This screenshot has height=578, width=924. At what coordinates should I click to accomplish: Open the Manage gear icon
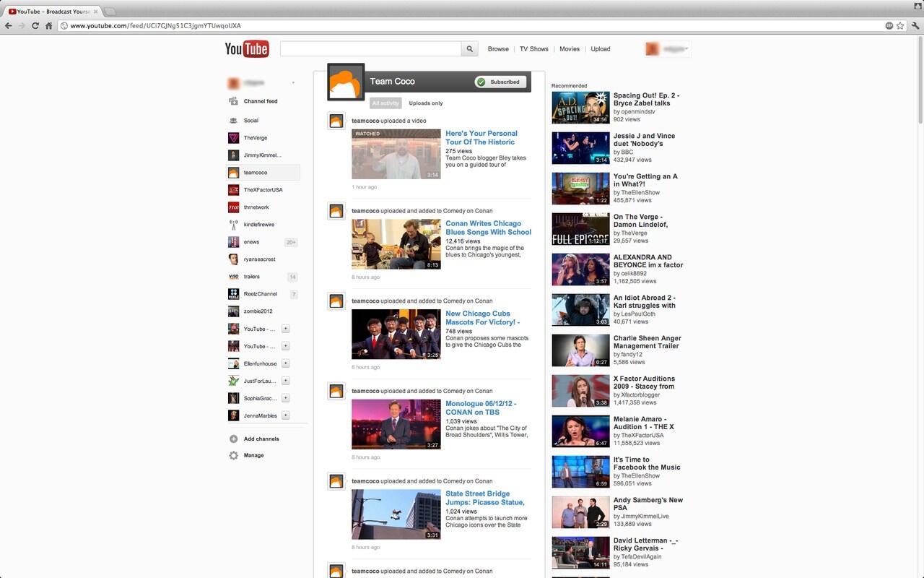(x=233, y=456)
